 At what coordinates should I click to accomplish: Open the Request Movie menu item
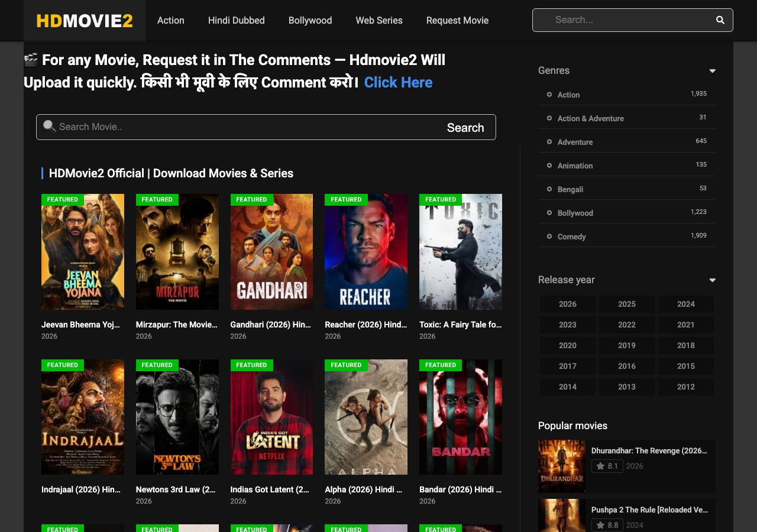[458, 20]
